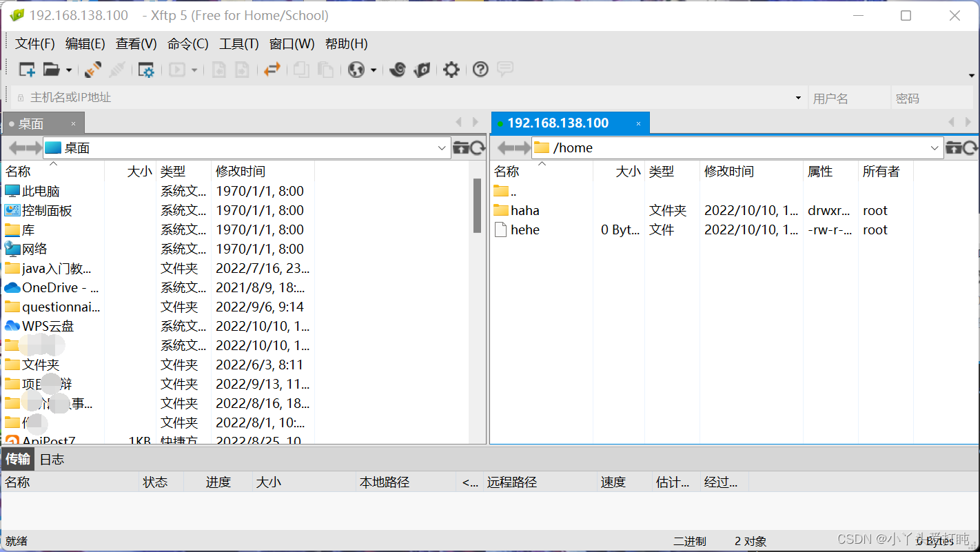
Task: Click the 用户名 input field
Action: (849, 98)
